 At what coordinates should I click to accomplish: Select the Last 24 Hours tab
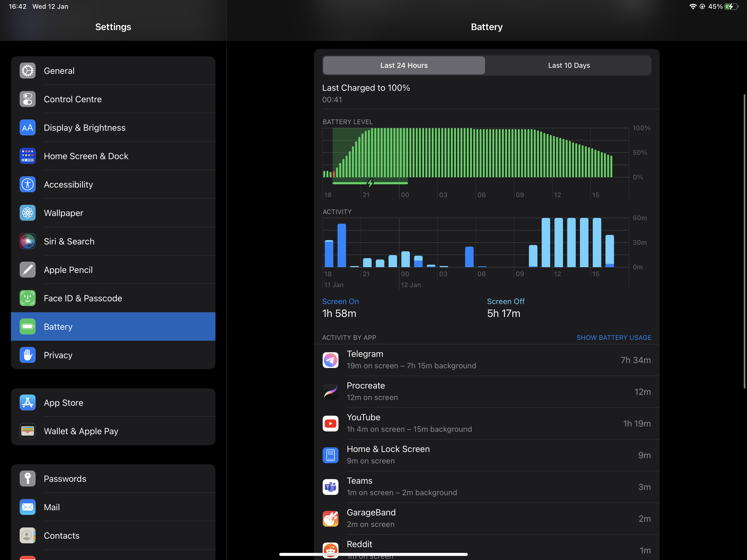tap(404, 66)
